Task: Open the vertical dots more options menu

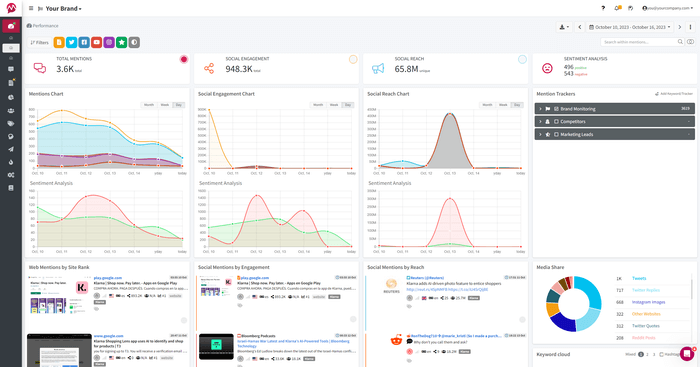Action: point(690,27)
